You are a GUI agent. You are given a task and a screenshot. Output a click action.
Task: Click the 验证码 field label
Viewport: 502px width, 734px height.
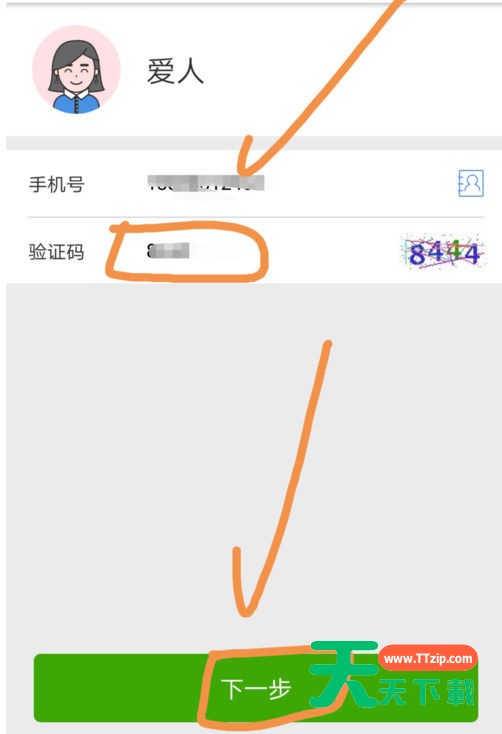click(x=57, y=252)
